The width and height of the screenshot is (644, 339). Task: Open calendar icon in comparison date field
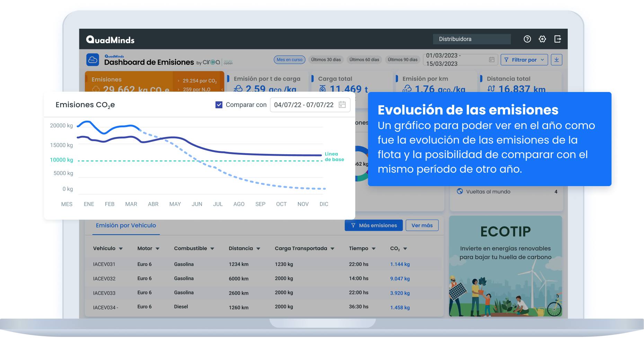(342, 105)
